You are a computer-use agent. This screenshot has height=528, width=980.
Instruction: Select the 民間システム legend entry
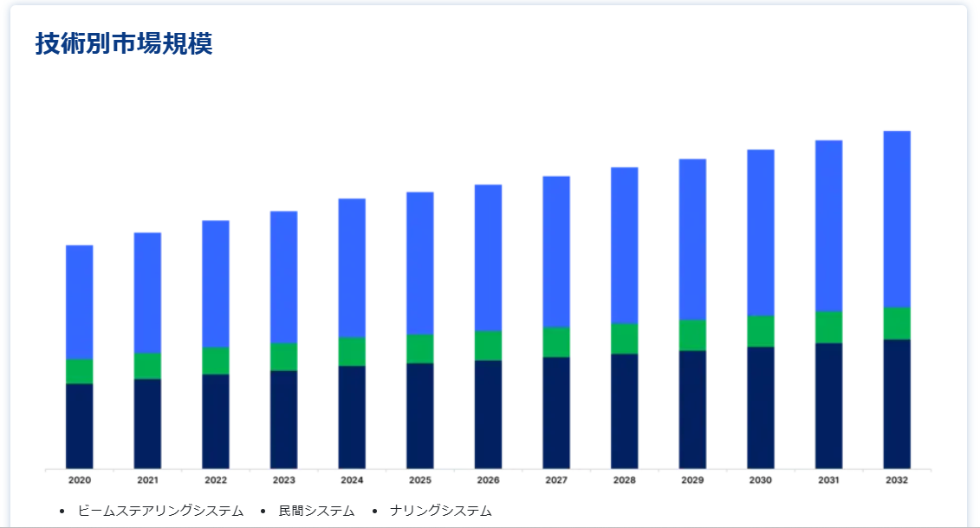pos(316,512)
